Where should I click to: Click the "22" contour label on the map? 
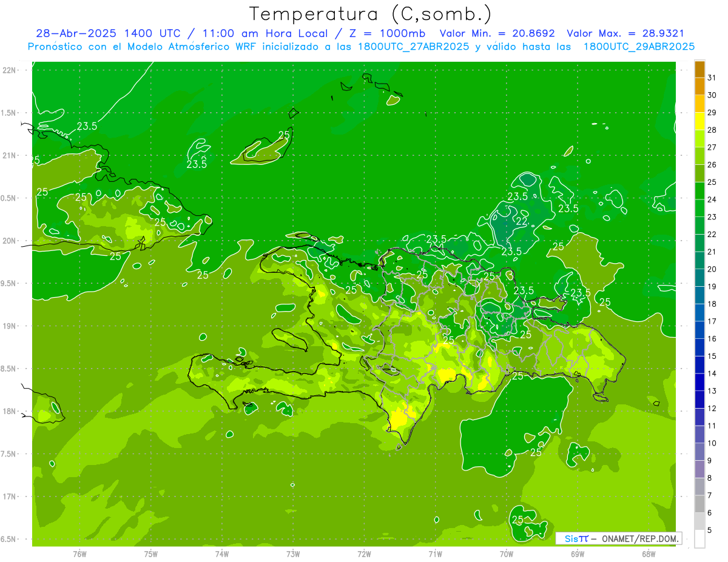(x=521, y=222)
